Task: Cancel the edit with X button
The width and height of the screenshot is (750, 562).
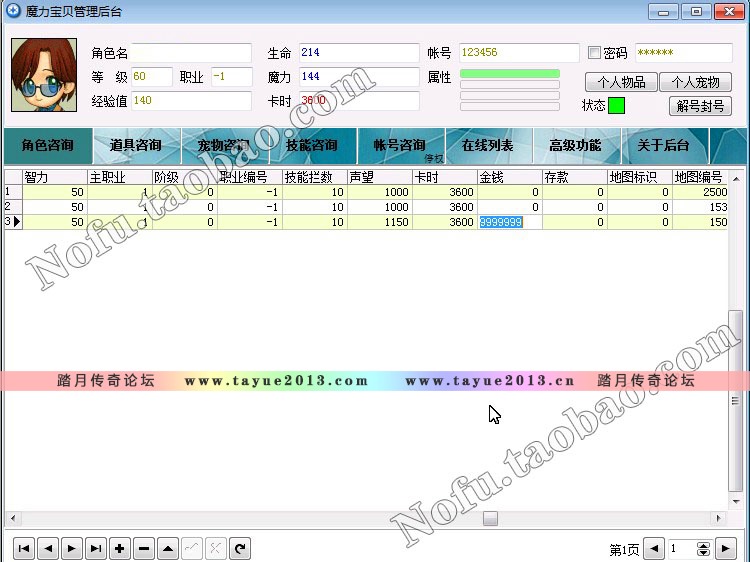Action: click(216, 548)
